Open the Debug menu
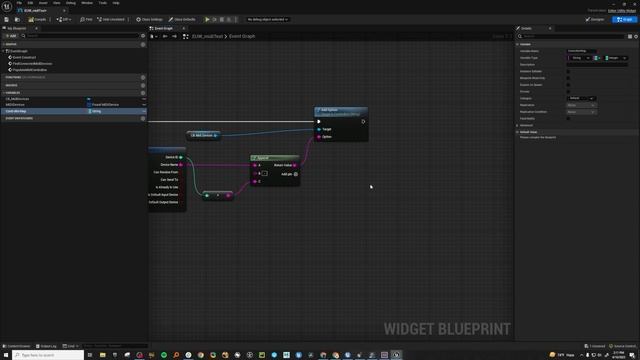The width and height of the screenshot is (640, 360). 71,3
